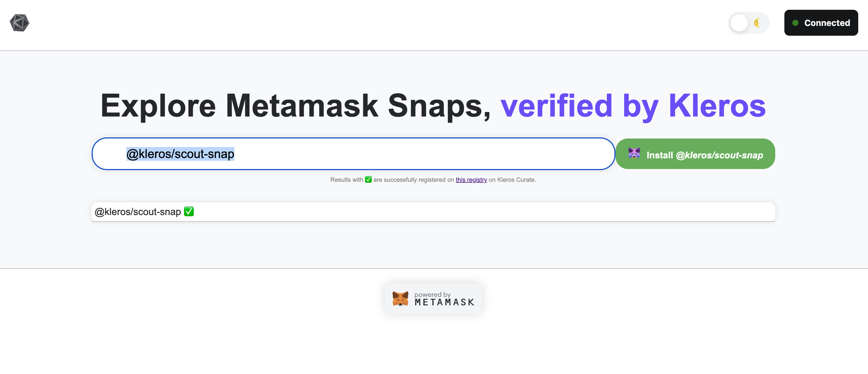The width and height of the screenshot is (868, 374).
Task: Click the green dot in Connected button
Action: tap(795, 23)
